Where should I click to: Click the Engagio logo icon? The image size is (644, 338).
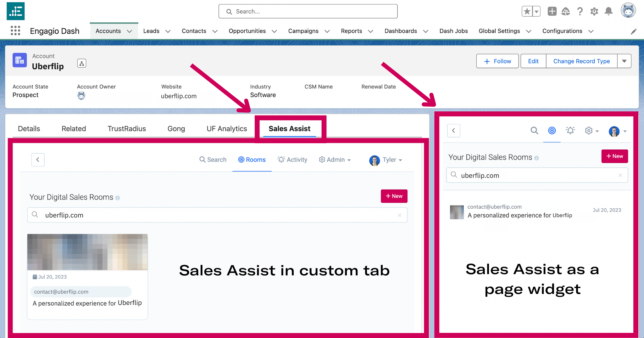click(16, 11)
